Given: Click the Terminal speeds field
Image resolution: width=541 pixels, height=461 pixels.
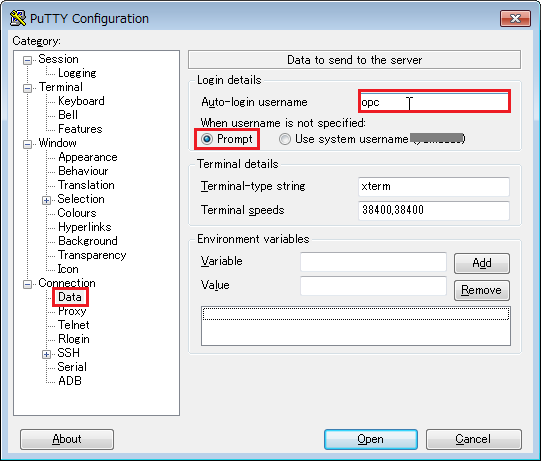Looking at the screenshot, I should click(x=434, y=210).
